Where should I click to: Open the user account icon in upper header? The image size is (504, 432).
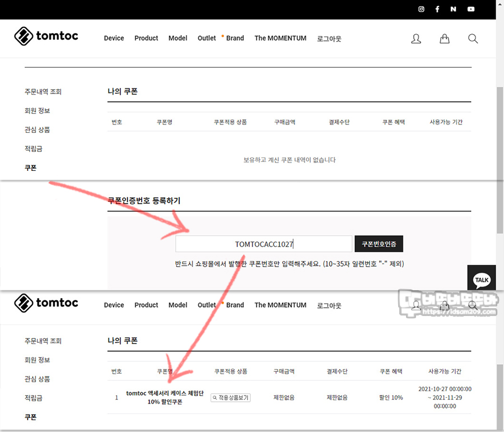click(x=416, y=39)
